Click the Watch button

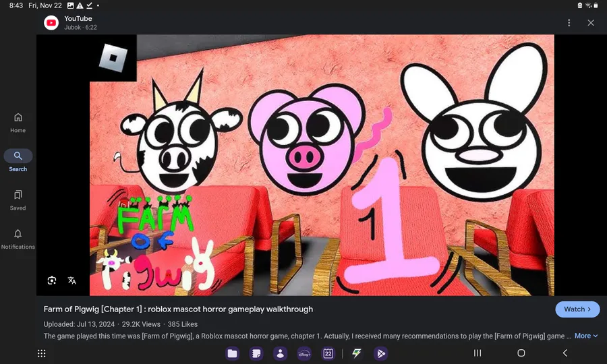pos(577,309)
